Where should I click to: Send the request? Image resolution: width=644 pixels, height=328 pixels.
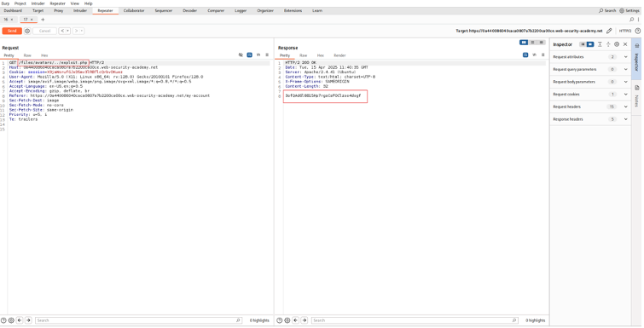[x=12, y=31]
